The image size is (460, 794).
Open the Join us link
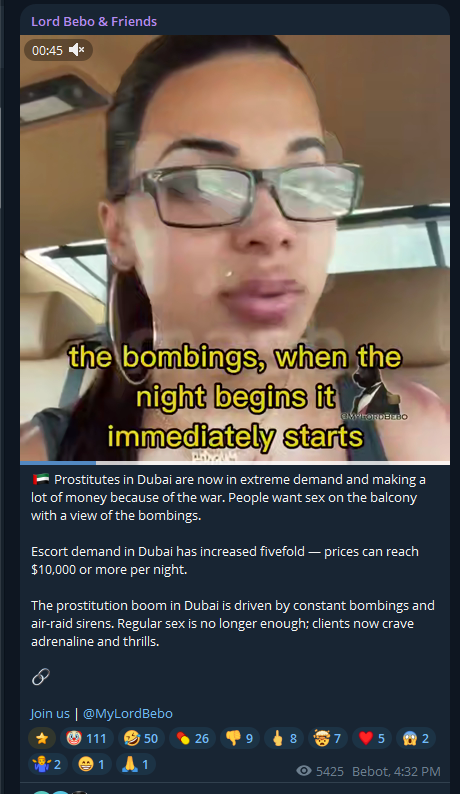pos(50,713)
